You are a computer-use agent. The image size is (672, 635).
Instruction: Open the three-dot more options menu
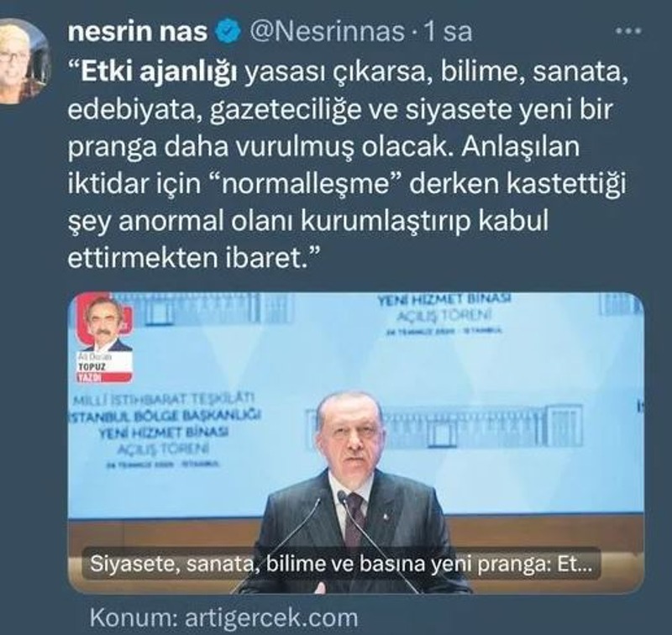(627, 31)
